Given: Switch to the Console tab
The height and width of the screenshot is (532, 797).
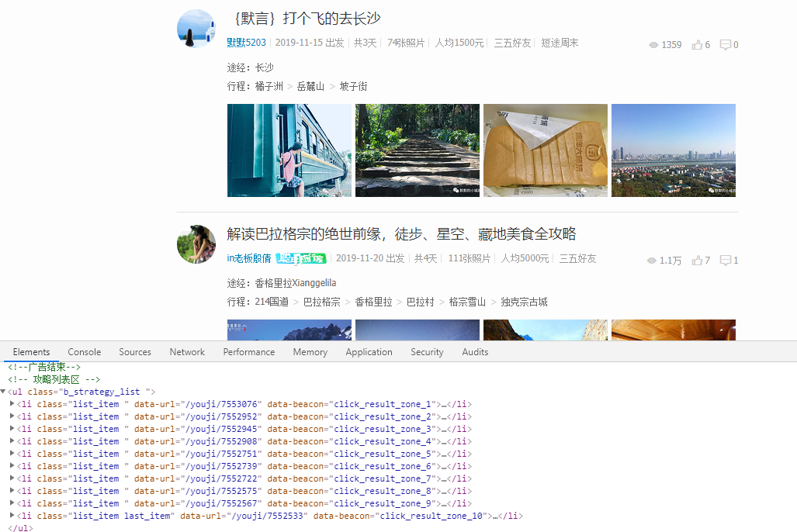Looking at the screenshot, I should coord(85,352).
